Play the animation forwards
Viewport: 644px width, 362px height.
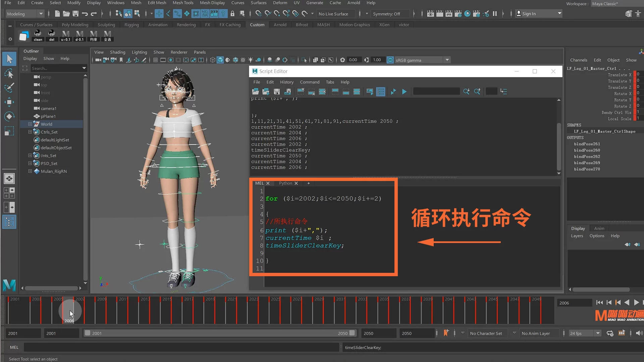636,302
